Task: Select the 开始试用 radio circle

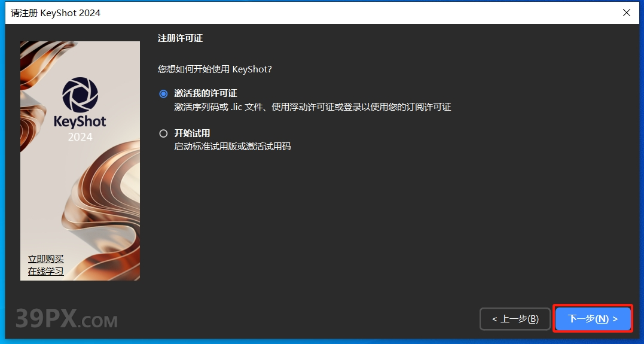Action: 163,133
